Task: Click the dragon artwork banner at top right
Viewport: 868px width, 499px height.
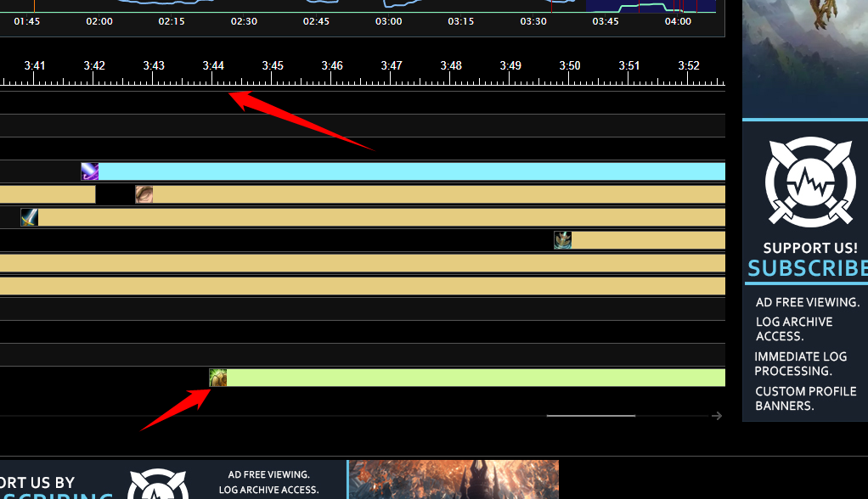Action: pyautogui.click(x=805, y=59)
